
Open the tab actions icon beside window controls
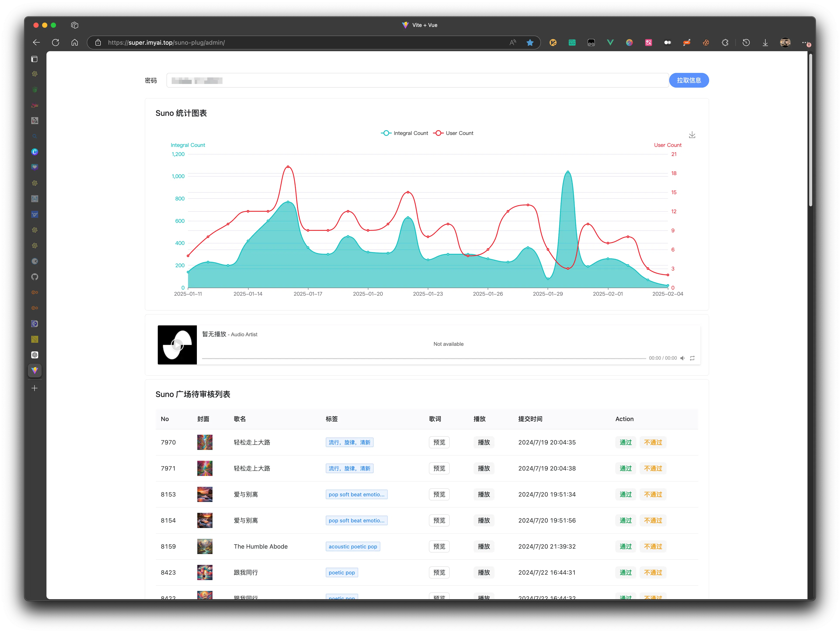[x=75, y=25]
